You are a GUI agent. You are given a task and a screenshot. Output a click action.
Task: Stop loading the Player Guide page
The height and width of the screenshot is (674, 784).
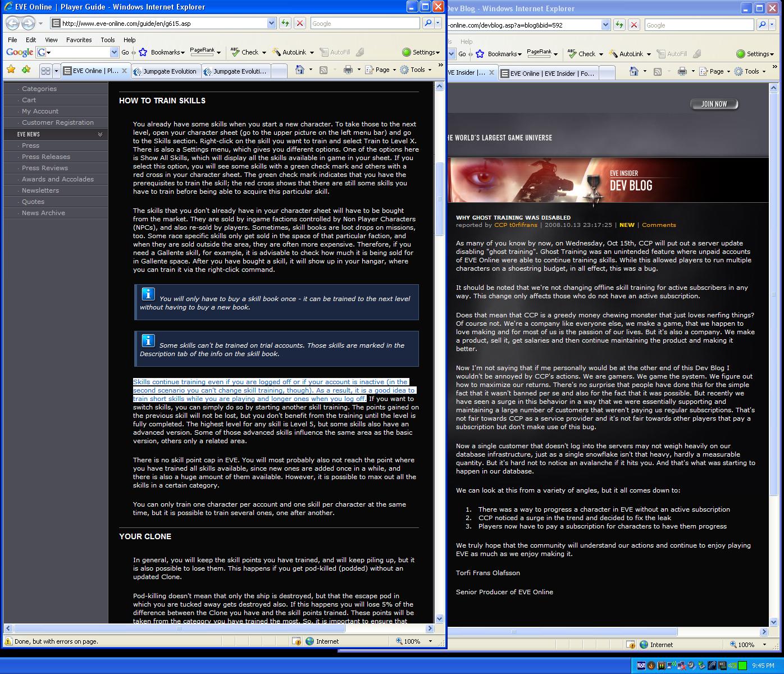pyautogui.click(x=300, y=23)
